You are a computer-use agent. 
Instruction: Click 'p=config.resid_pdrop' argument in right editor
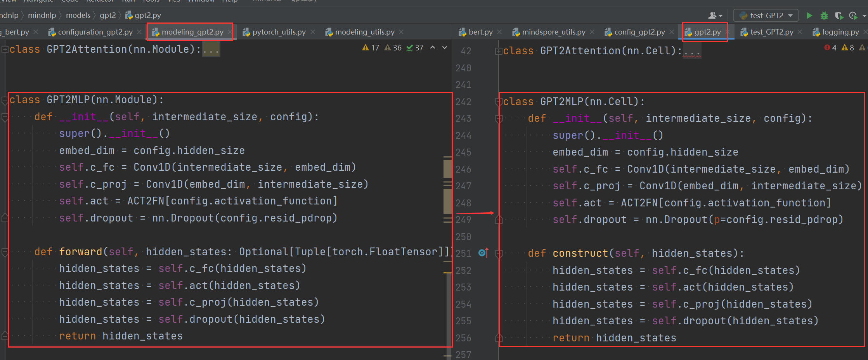(x=776, y=220)
